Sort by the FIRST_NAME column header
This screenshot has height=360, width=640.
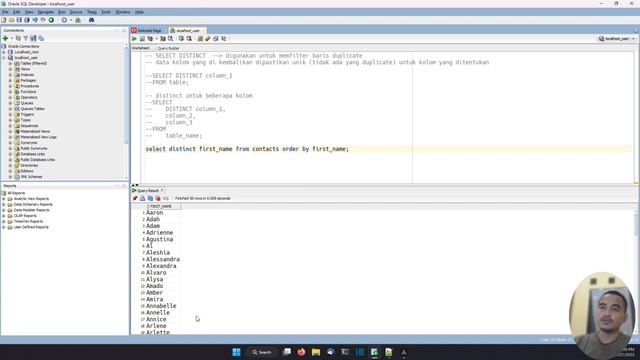(163, 207)
